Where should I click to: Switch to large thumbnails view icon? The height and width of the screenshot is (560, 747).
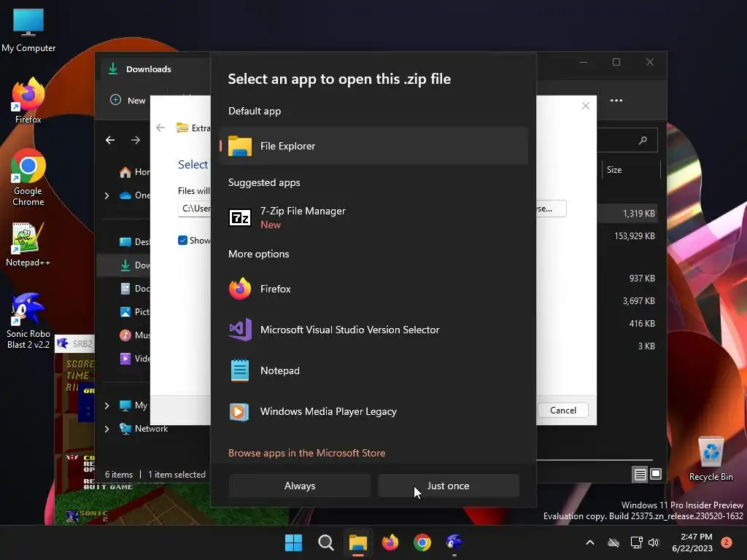[x=656, y=474]
